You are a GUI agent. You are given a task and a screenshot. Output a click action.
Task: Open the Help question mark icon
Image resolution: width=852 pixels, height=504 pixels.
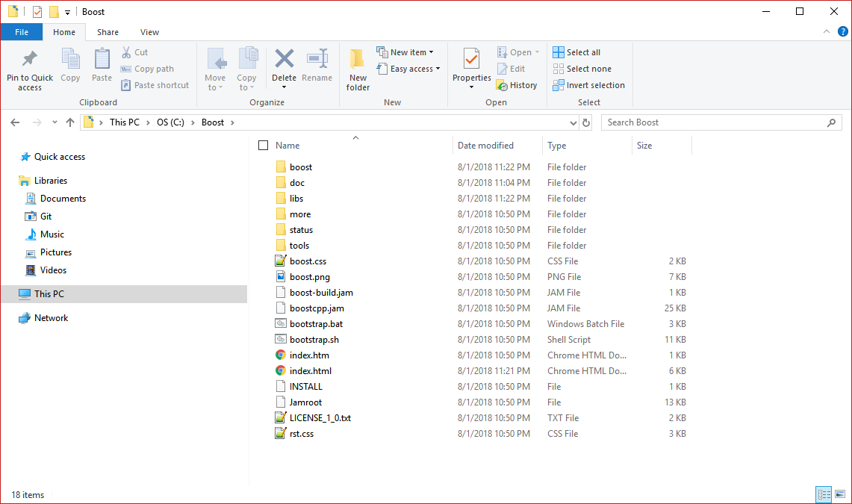tap(843, 31)
